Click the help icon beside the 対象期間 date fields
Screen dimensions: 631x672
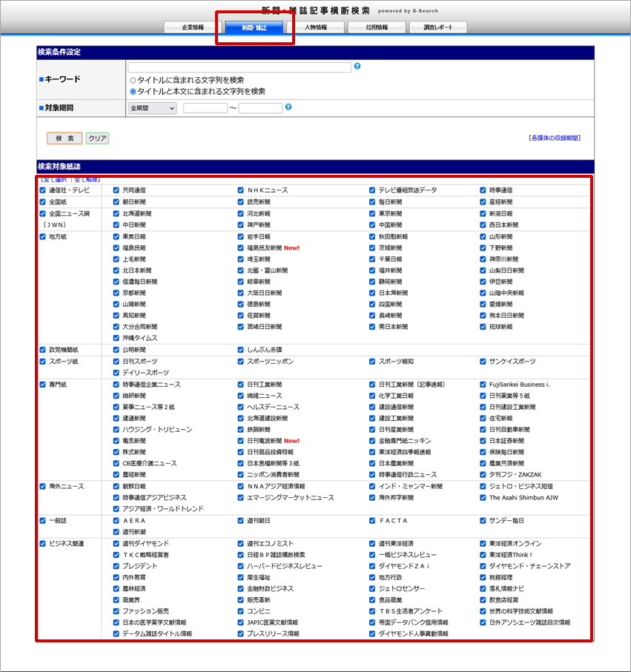(288, 107)
